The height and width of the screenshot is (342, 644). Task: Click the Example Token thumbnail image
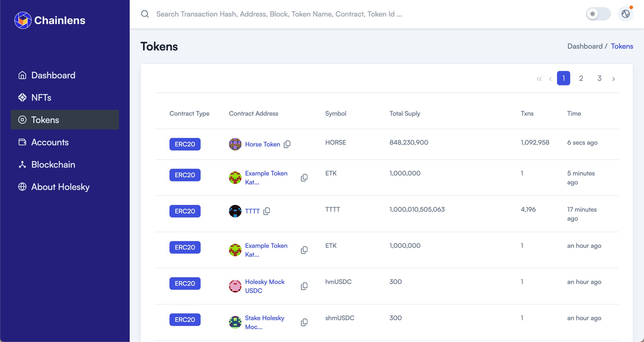235,178
